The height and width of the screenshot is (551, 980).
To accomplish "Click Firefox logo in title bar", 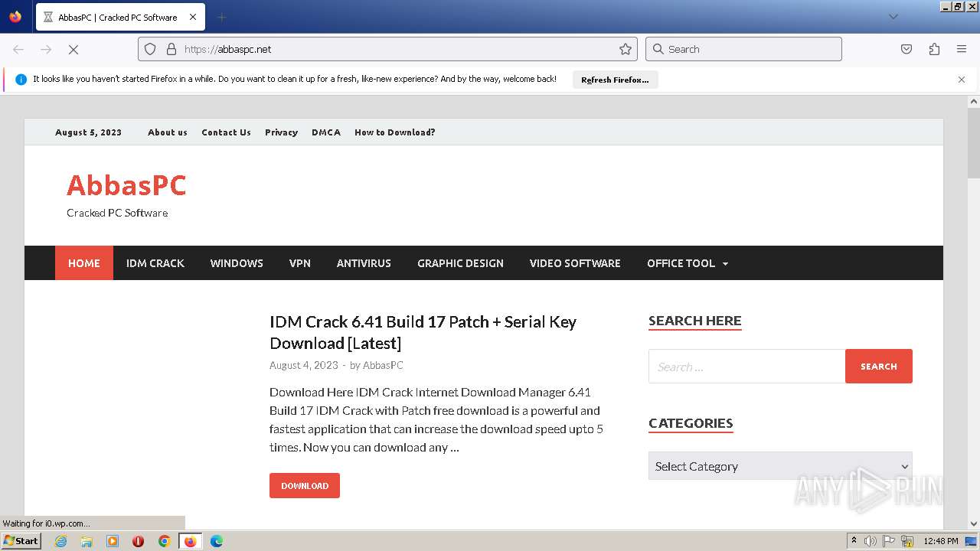I will coord(15,16).
